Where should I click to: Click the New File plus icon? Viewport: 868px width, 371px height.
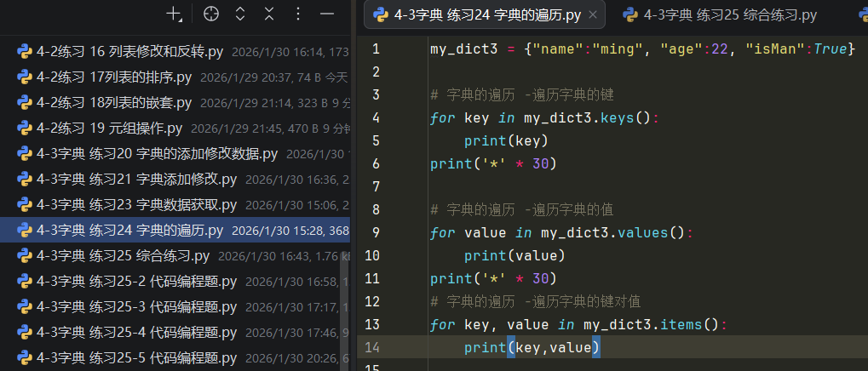[174, 14]
